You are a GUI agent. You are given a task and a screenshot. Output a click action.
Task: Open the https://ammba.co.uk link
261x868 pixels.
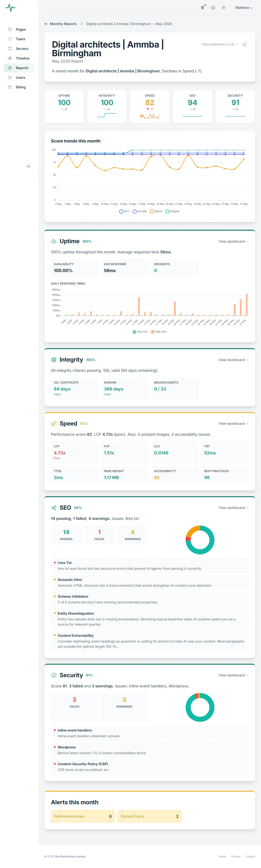[x=220, y=44]
